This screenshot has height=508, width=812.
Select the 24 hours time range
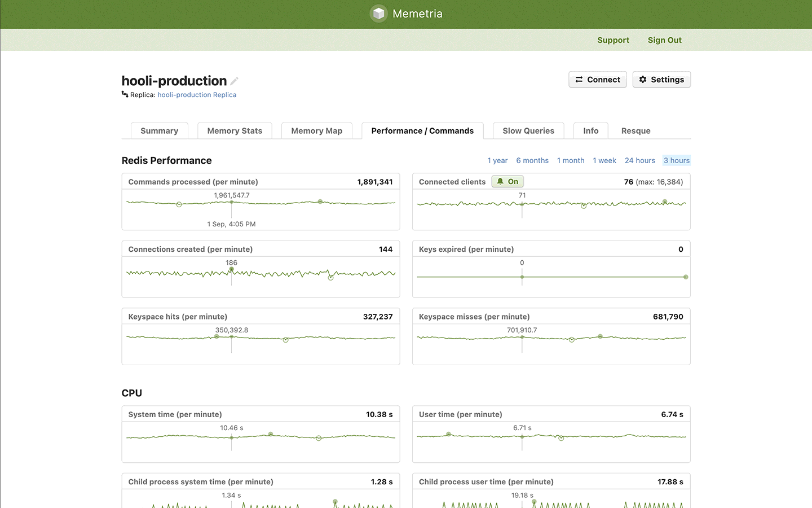coord(639,160)
